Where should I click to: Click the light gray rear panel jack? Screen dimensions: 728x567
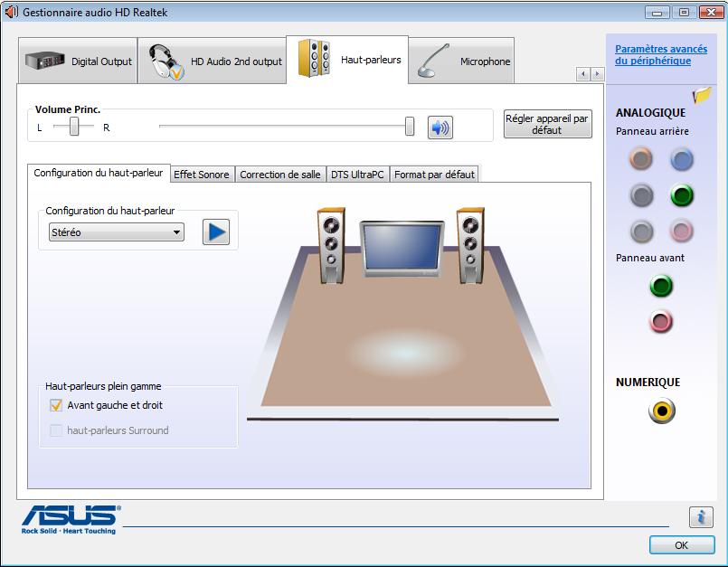click(642, 231)
